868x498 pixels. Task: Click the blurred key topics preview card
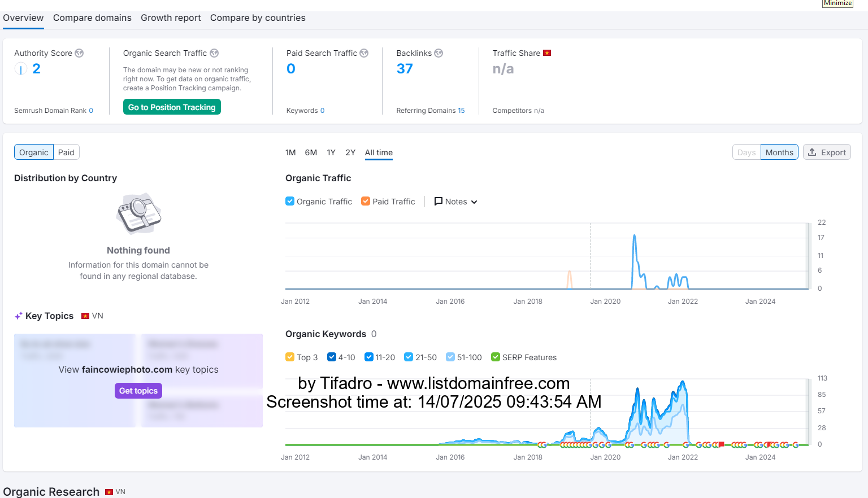(x=138, y=381)
